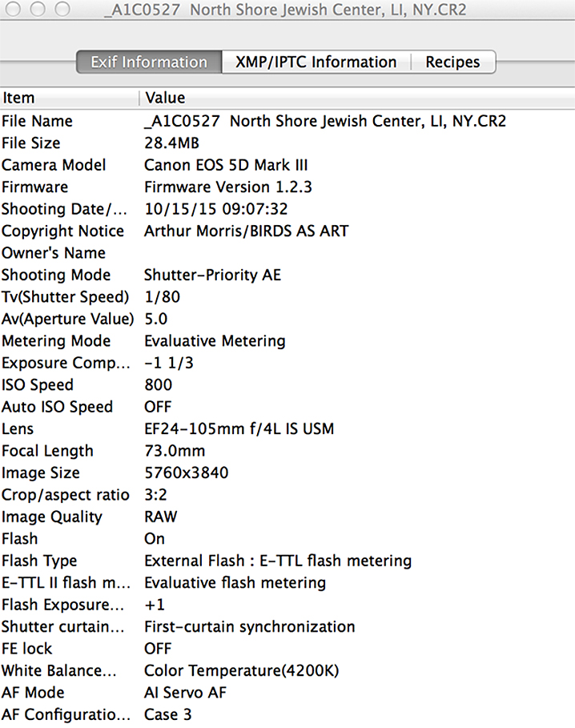
Task: Open the XMP/IPTC Information tab
Action: point(316,62)
